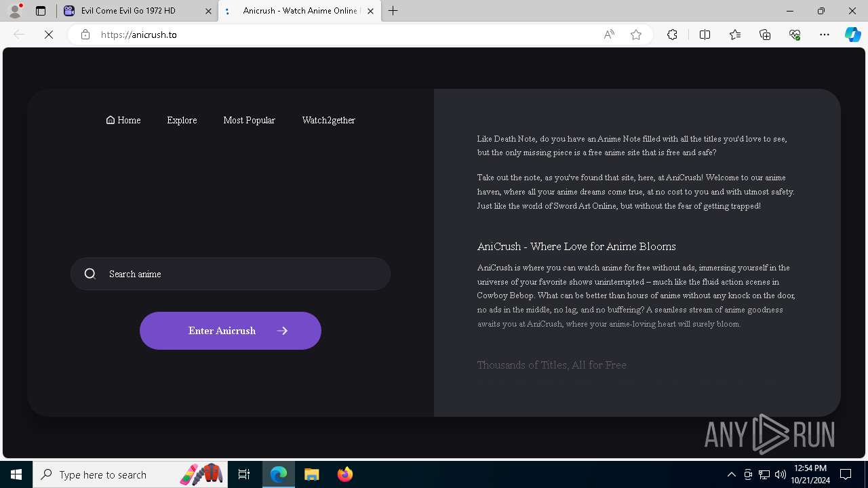Open Most Popular anime page
Viewport: 868px width, 488px height.
249,120
